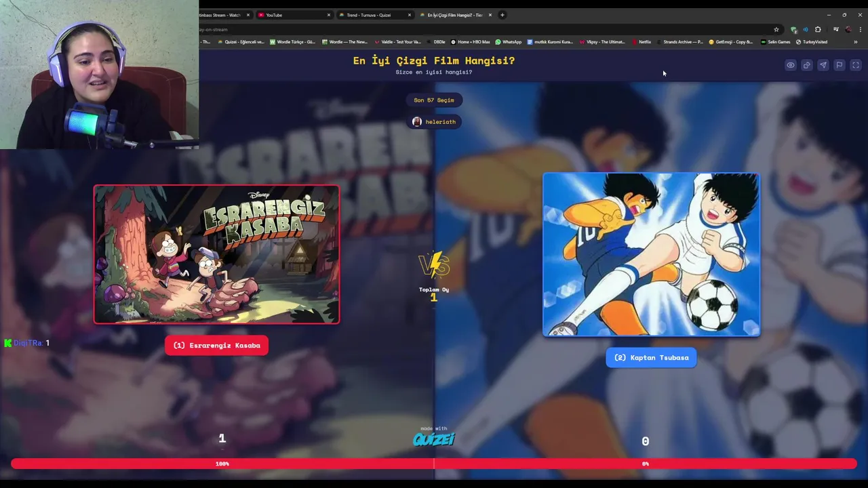Click the streamer webcam overlay
The image size is (868, 488).
click(99, 75)
